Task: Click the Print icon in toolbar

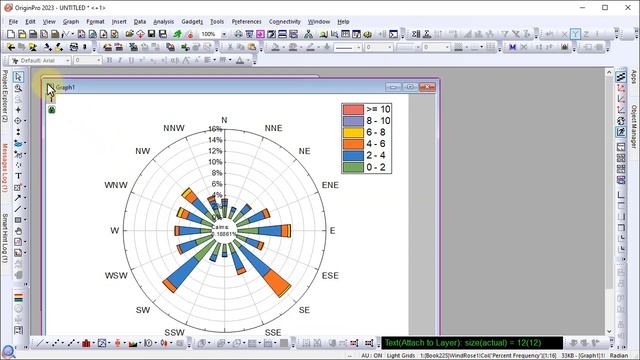Action: (238, 34)
